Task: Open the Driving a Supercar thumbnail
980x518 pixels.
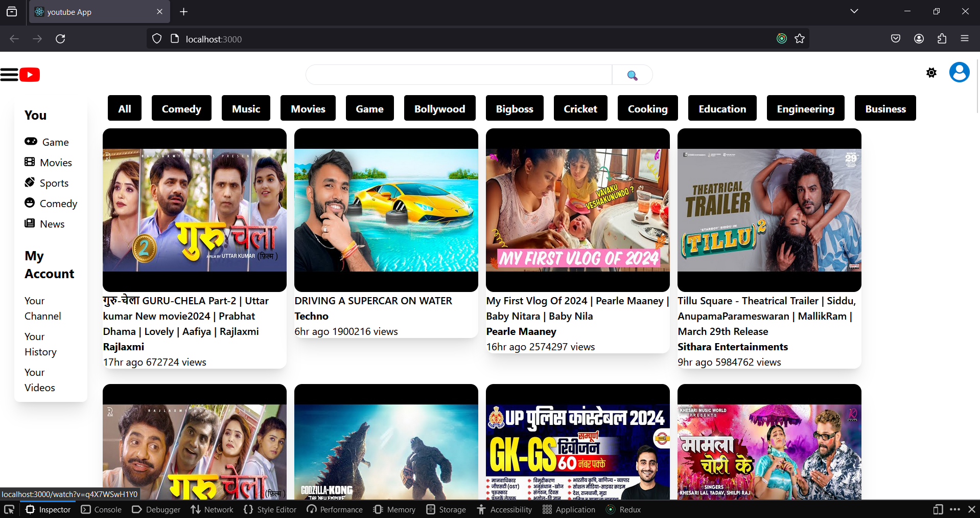Action: tap(386, 210)
